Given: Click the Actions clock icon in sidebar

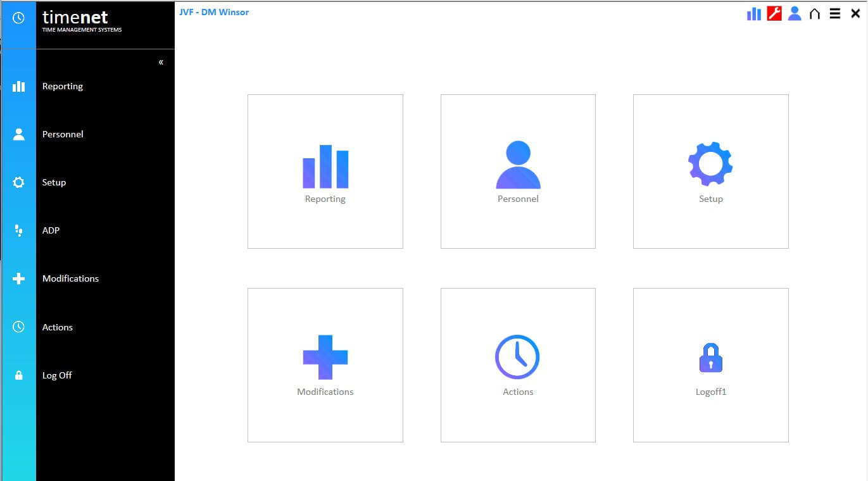Looking at the screenshot, I should [19, 327].
